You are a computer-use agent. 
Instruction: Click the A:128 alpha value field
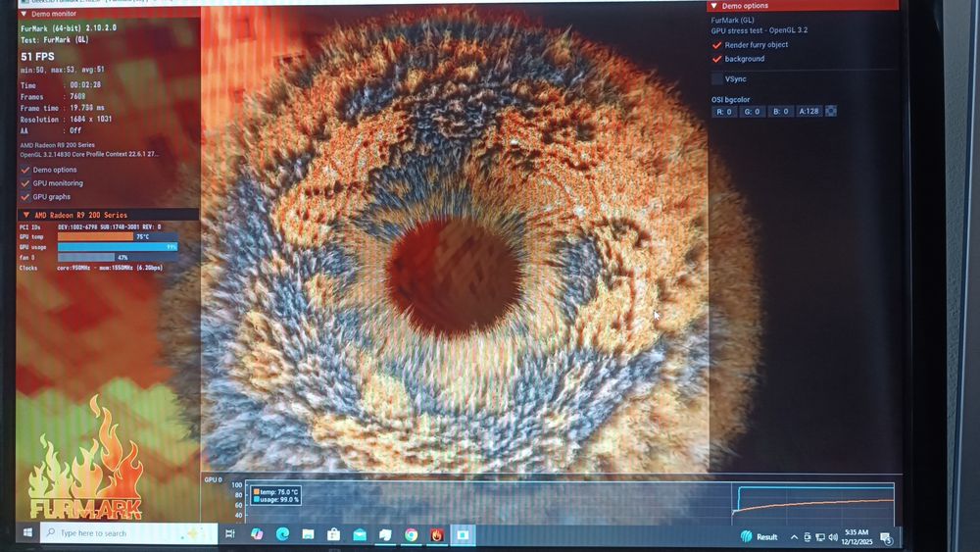(808, 111)
